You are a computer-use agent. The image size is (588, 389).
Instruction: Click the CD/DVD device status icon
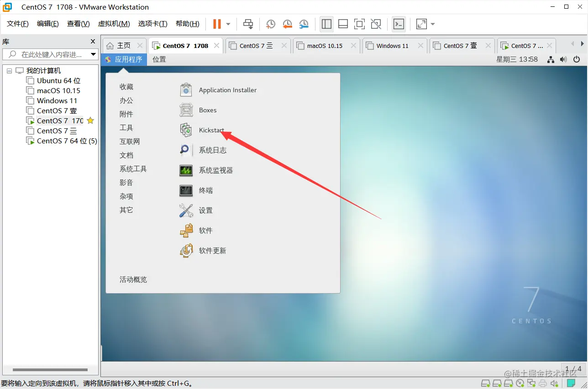click(x=520, y=384)
